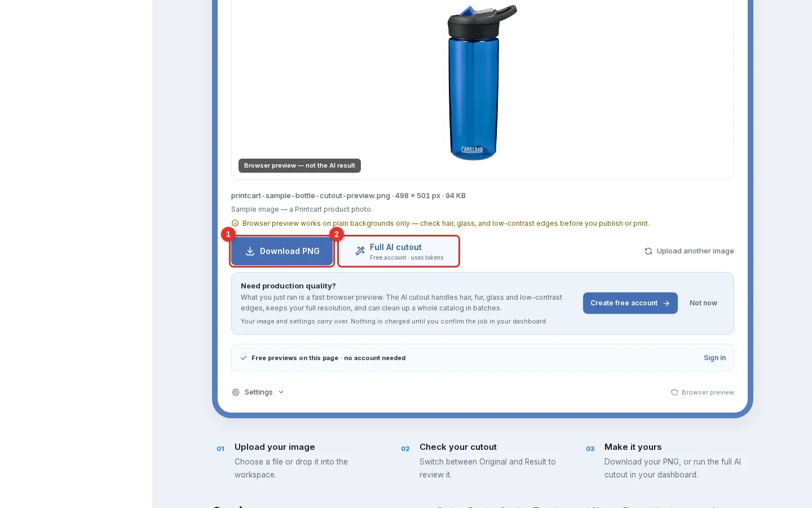Click the step number 03 label

click(x=590, y=449)
